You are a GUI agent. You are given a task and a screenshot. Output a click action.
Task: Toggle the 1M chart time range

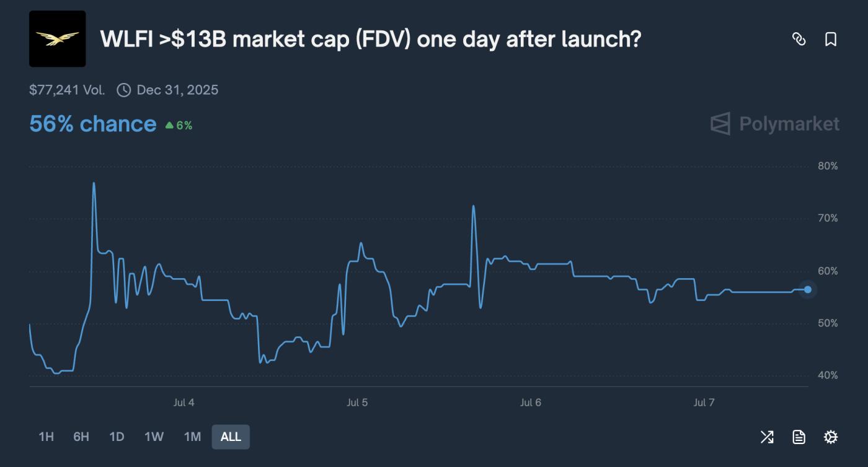coord(192,437)
